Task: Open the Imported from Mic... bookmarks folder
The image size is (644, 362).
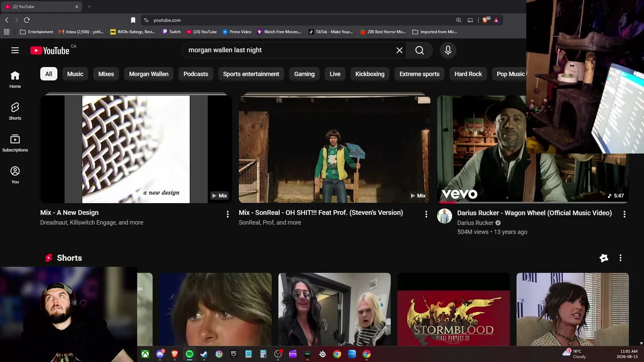Action: 435,32
